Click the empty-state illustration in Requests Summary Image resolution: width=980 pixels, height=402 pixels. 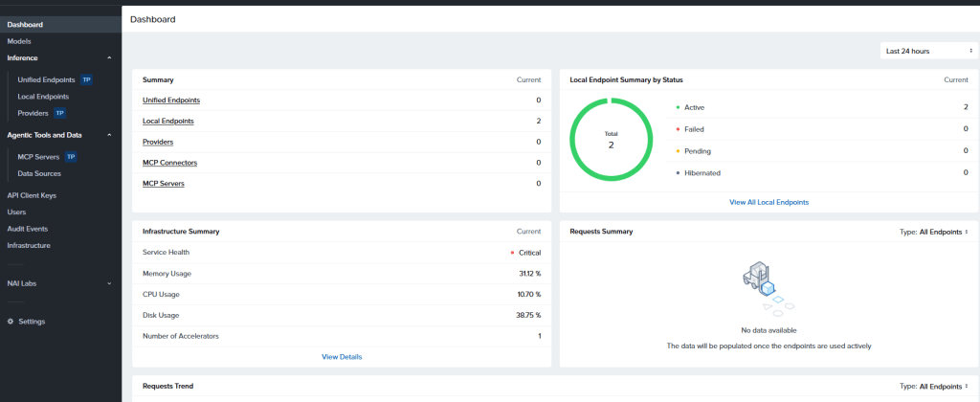(x=763, y=287)
